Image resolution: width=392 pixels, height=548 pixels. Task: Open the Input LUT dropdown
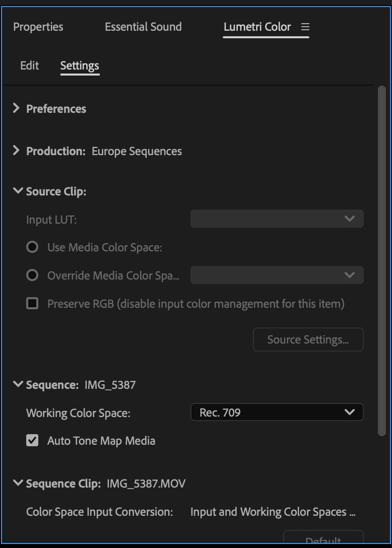pos(277,219)
